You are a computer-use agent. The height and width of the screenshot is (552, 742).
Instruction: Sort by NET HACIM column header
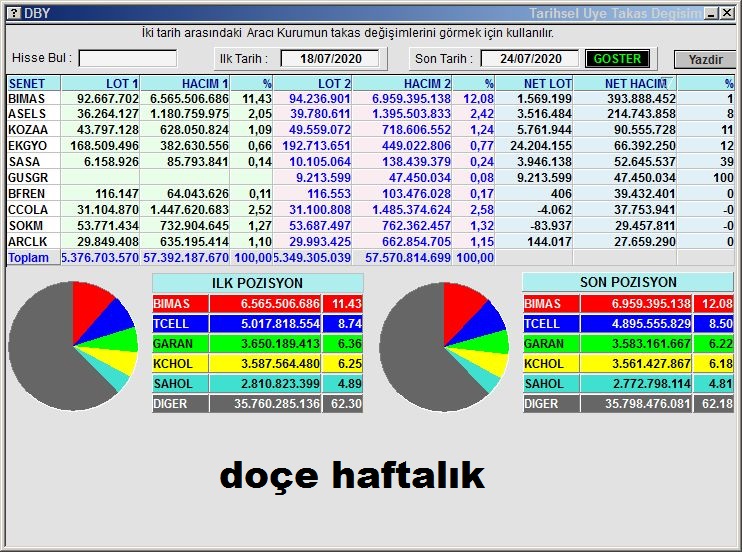625,83
